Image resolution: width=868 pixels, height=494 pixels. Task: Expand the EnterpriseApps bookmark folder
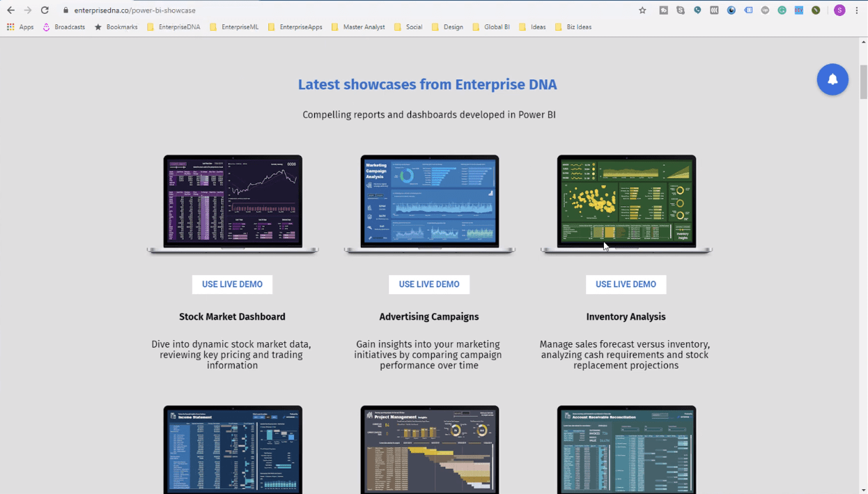pyautogui.click(x=295, y=27)
